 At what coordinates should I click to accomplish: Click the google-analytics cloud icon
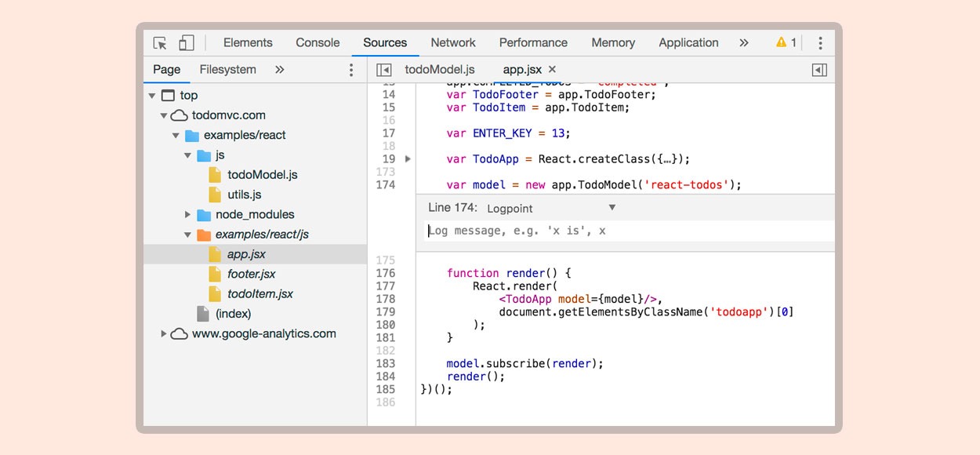pos(179,333)
